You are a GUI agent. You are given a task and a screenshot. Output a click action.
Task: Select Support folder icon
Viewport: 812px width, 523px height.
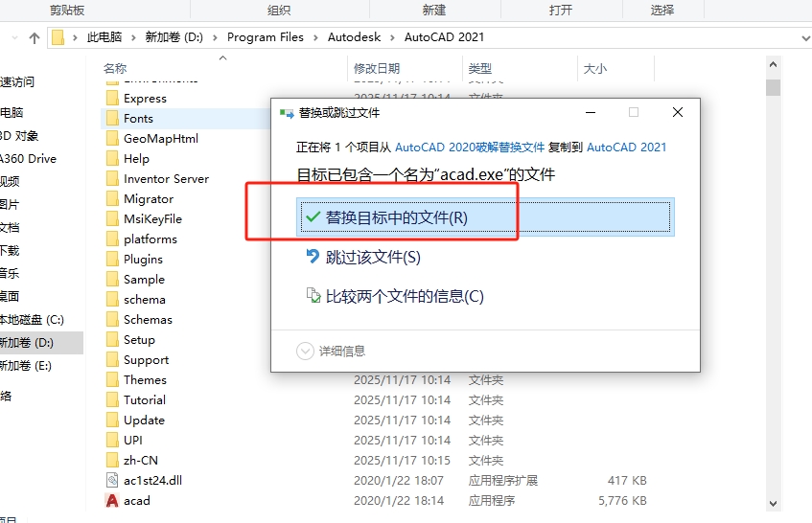[x=112, y=359]
